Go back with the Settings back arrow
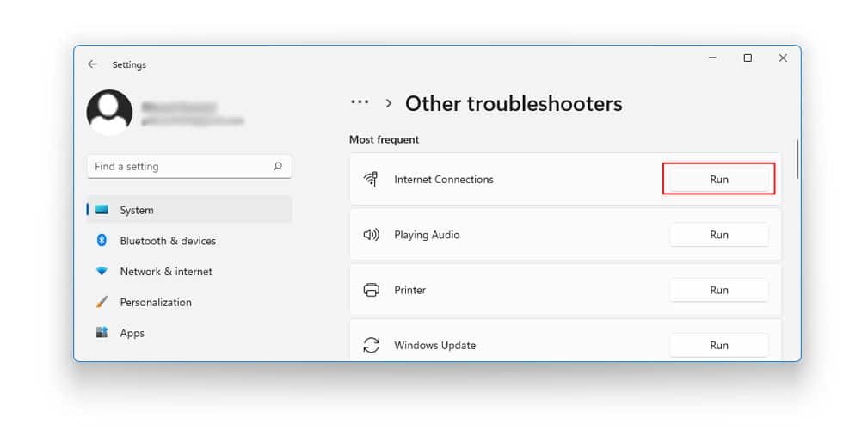Screen dimensions: 868x430 point(92,64)
